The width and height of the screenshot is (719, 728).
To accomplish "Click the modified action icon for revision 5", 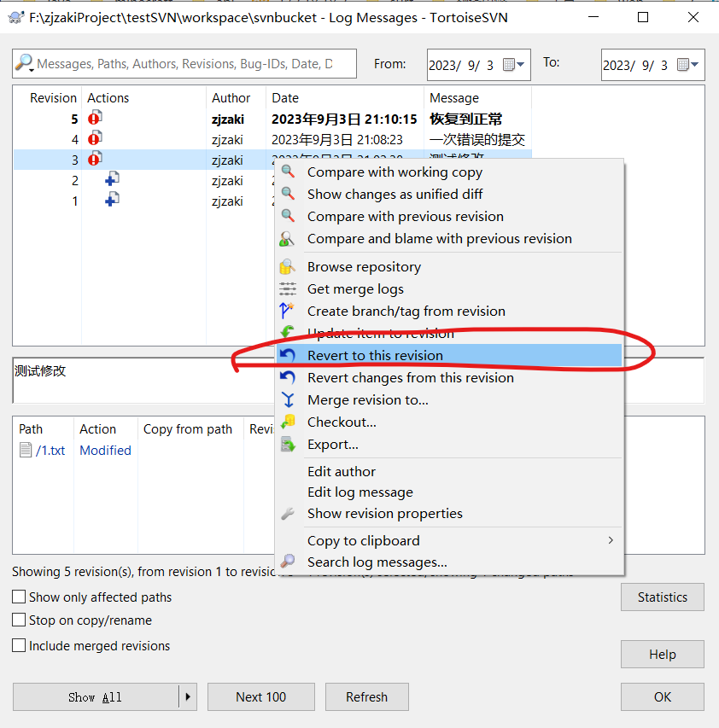I will (x=96, y=118).
